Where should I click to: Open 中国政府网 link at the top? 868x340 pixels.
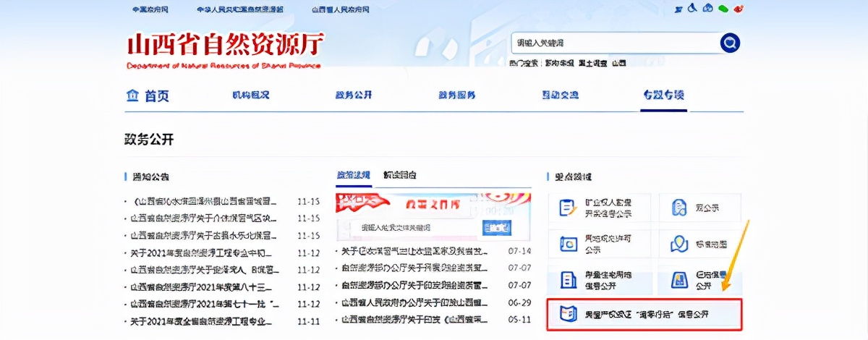tap(150, 9)
